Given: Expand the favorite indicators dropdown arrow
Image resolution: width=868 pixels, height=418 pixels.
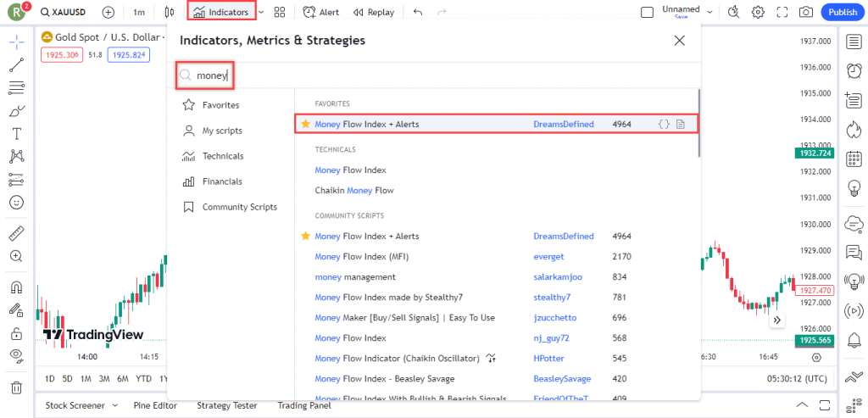Looking at the screenshot, I should [261, 12].
